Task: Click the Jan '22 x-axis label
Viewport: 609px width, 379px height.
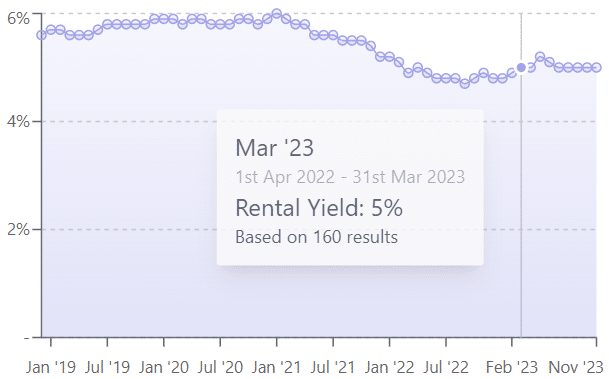Action: [390, 367]
